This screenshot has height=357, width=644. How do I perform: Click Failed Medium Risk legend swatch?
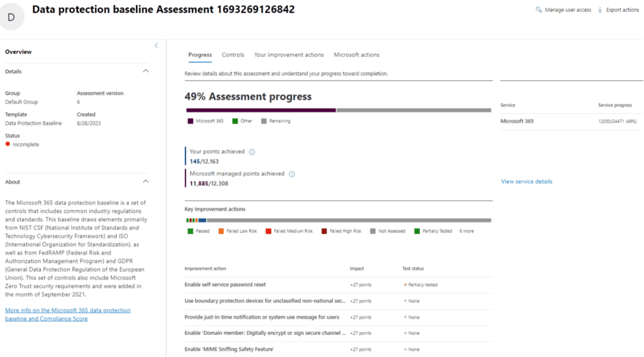268,231
